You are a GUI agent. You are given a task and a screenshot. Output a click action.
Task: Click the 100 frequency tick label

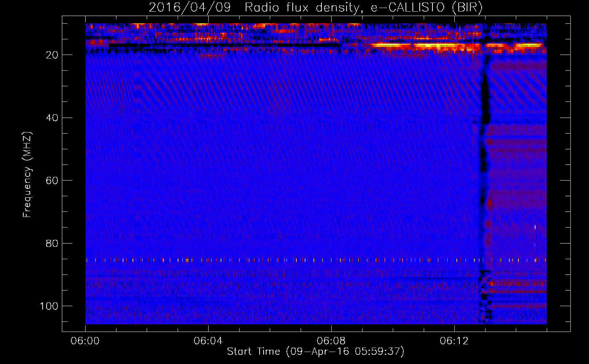click(x=49, y=306)
